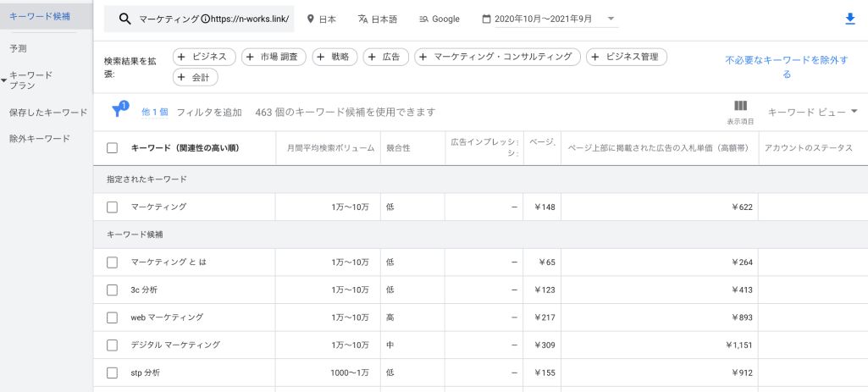Viewport: 868px width, 392px height.
Task: Check the マーケティング と は keyword checkbox
Action: coord(112,262)
